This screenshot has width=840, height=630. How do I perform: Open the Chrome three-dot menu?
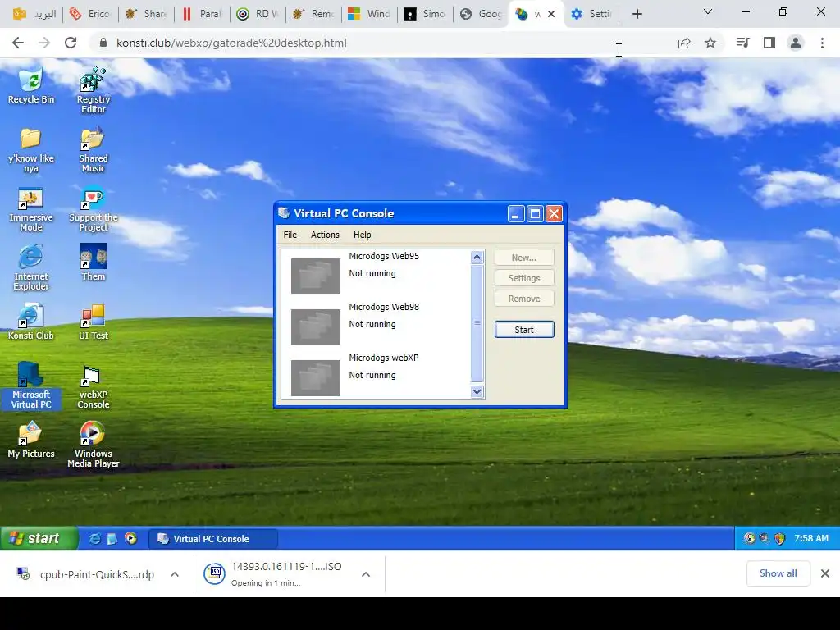(x=822, y=43)
